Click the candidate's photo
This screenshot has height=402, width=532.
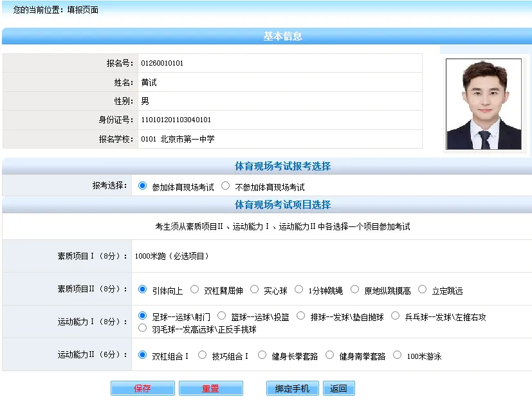(483, 103)
